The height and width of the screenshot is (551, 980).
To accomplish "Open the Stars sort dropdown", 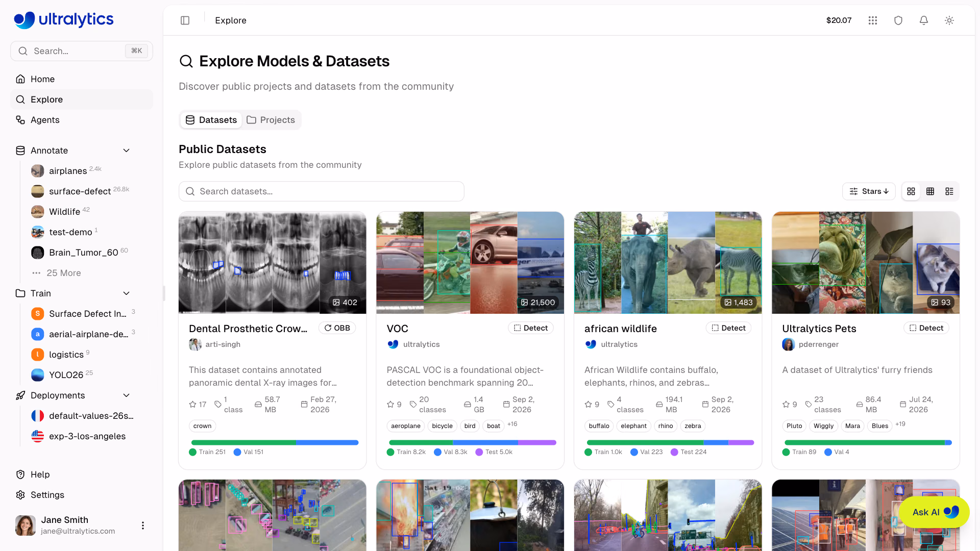I will [869, 191].
